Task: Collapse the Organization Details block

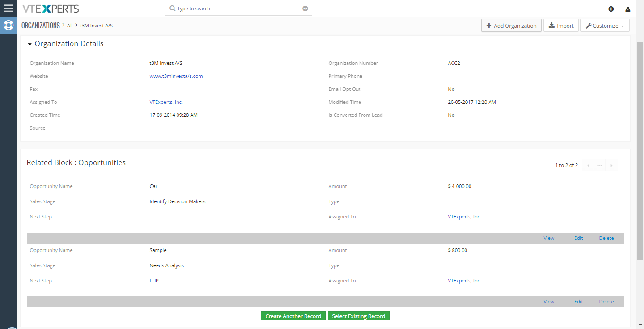Action: 30,44
